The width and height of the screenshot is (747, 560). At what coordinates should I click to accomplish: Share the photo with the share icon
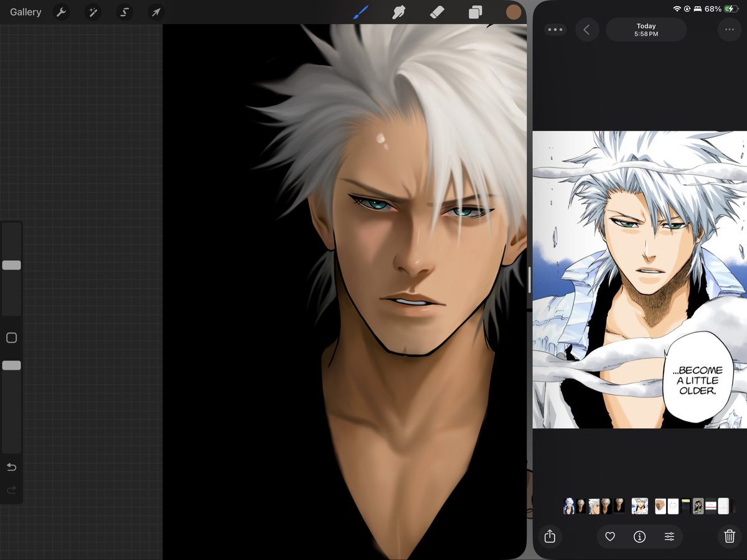(x=550, y=536)
